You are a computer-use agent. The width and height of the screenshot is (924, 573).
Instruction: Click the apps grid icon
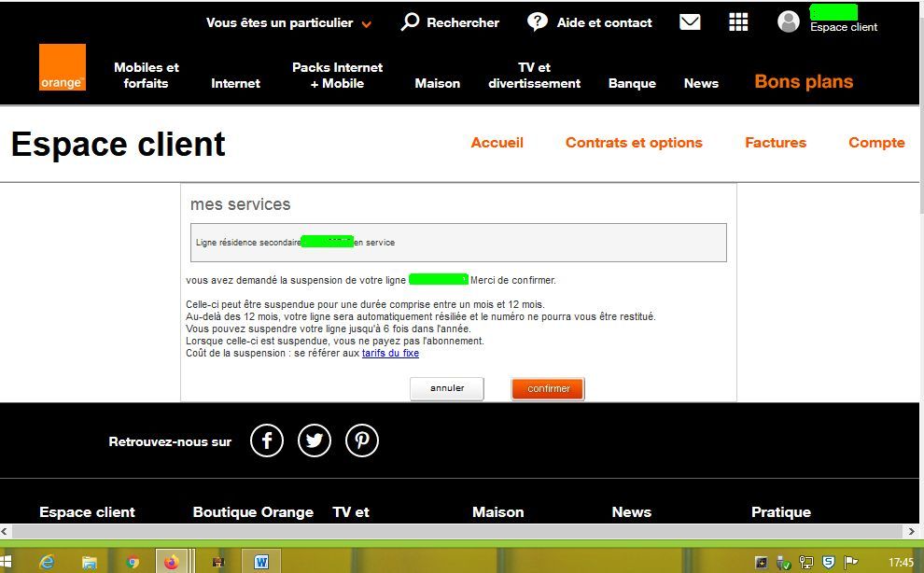tap(738, 21)
